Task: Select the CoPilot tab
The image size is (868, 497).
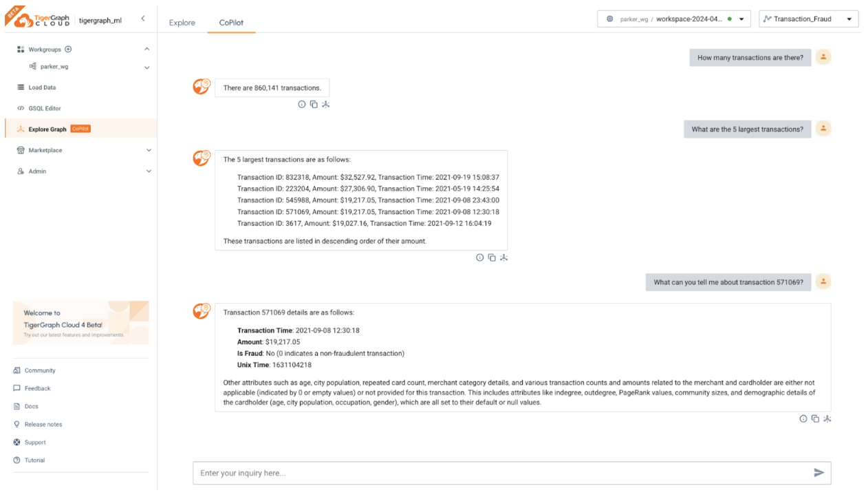Action: click(x=231, y=22)
